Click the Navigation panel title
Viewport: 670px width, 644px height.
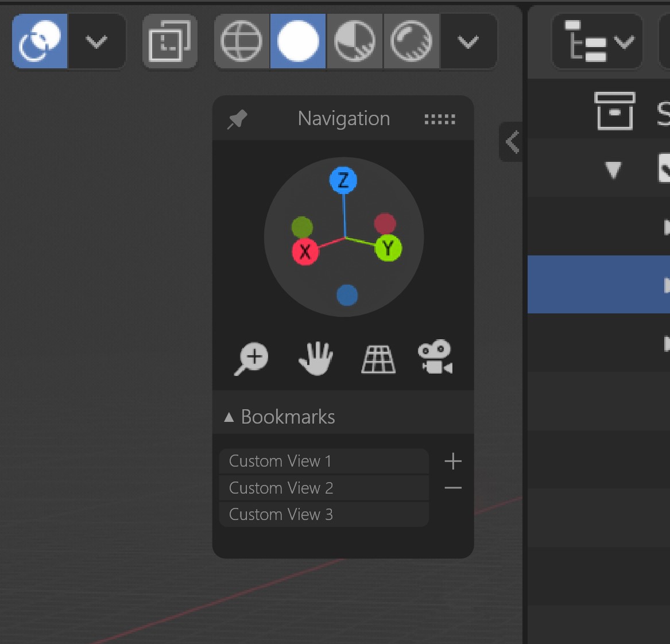pos(344,118)
